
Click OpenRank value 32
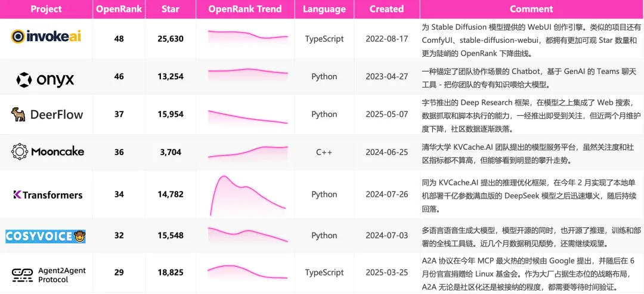pos(119,236)
